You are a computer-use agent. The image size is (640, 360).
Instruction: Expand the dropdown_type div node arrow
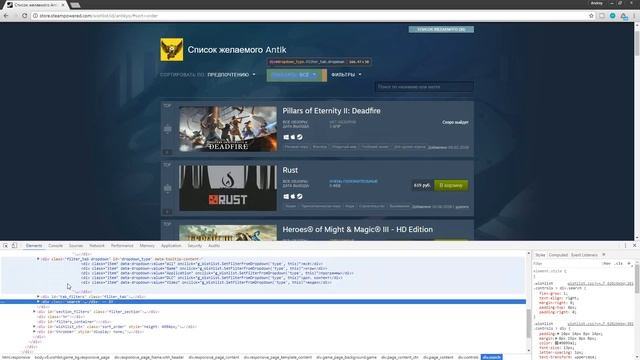coord(38,259)
